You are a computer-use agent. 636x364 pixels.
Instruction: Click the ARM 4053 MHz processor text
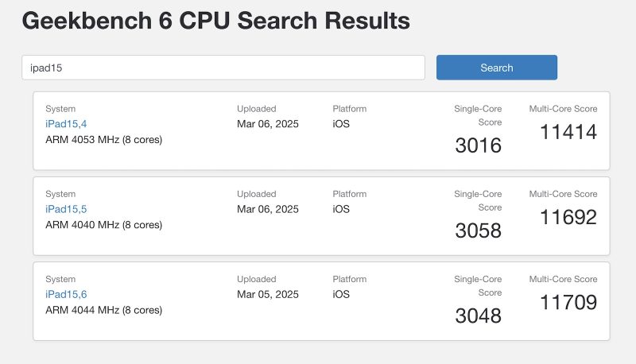[103, 140]
